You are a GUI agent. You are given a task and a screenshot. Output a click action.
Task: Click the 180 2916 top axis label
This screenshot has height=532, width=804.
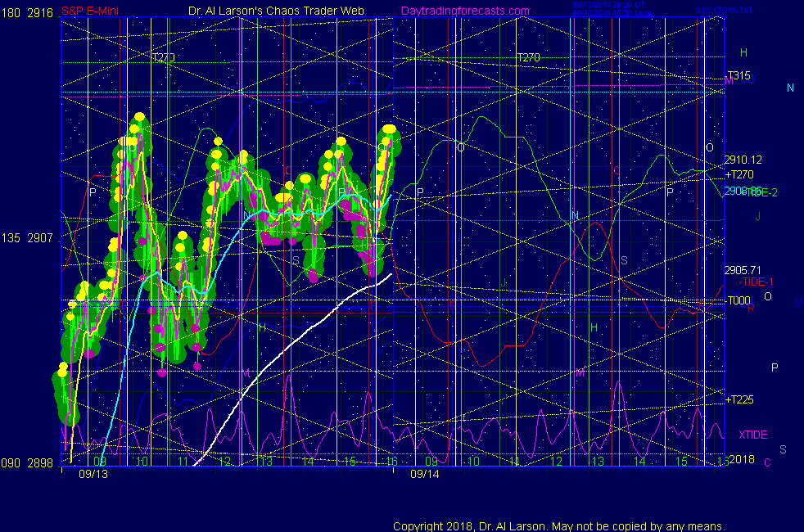tap(27, 13)
